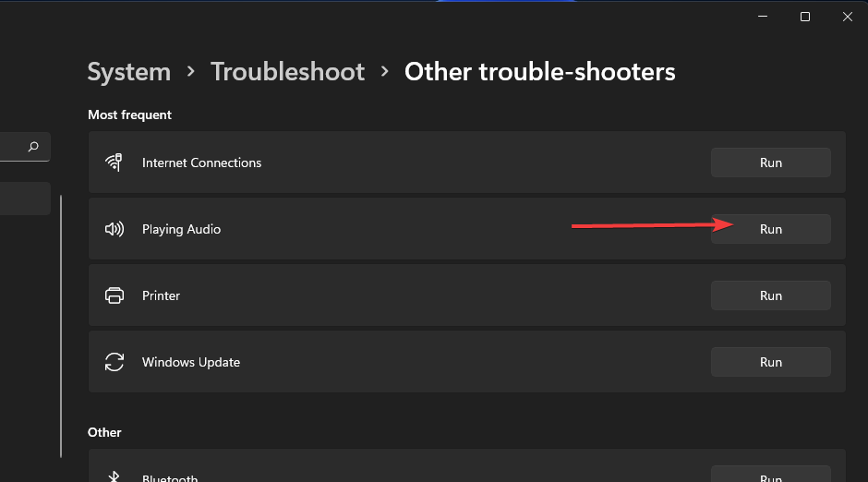
Task: Run the Printer troubleshooter
Action: pyautogui.click(x=770, y=295)
